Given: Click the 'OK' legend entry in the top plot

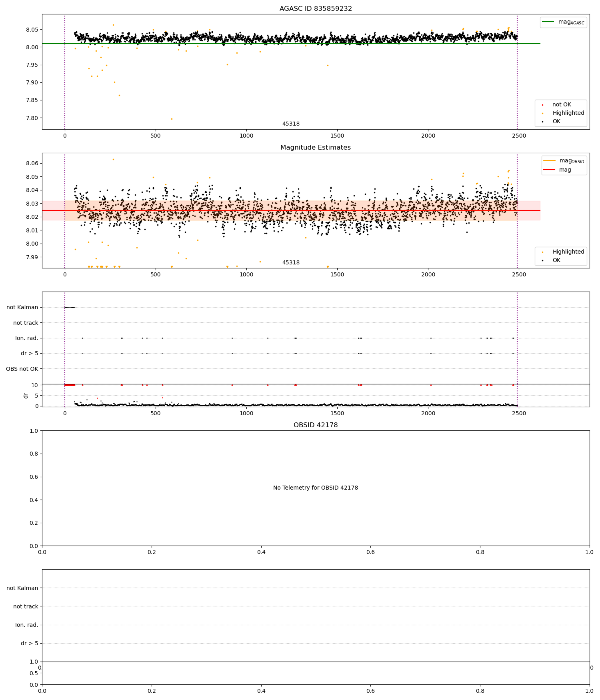Looking at the screenshot, I should (551, 122).
